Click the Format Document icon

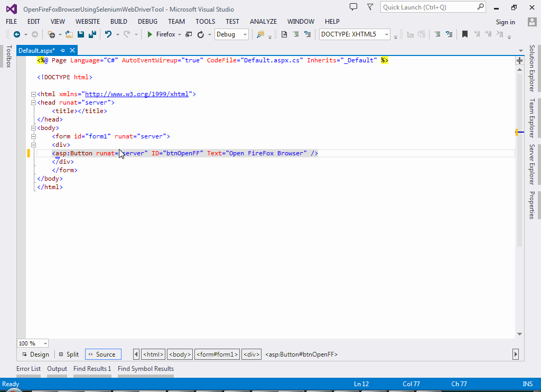point(284,34)
